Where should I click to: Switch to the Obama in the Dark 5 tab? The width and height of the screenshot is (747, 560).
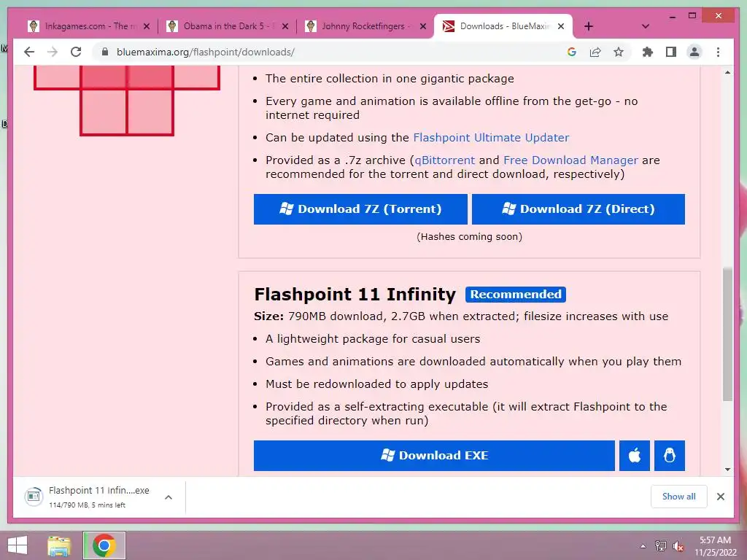coord(228,26)
